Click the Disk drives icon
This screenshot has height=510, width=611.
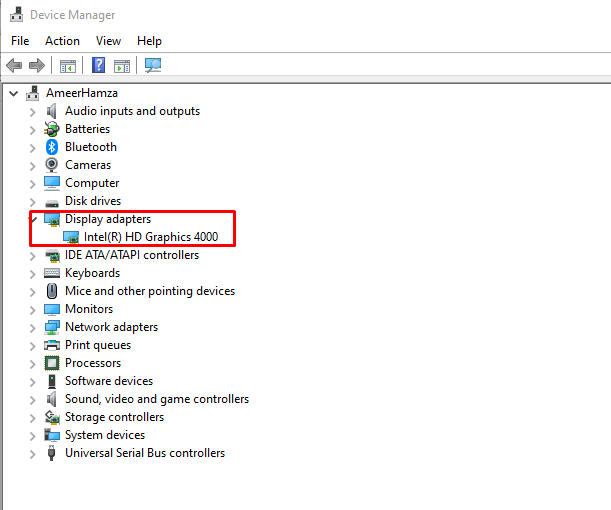point(52,203)
